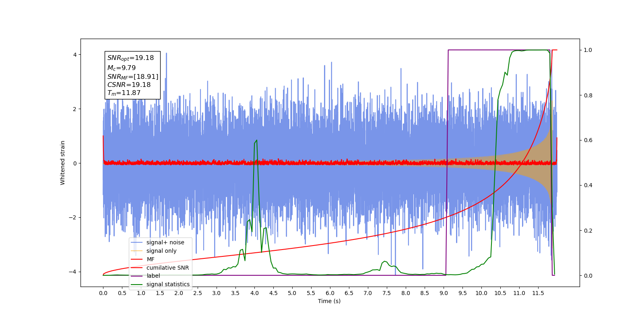Click the Tm=11.87 annotation
The width and height of the screenshot is (644, 322).
tap(124, 93)
